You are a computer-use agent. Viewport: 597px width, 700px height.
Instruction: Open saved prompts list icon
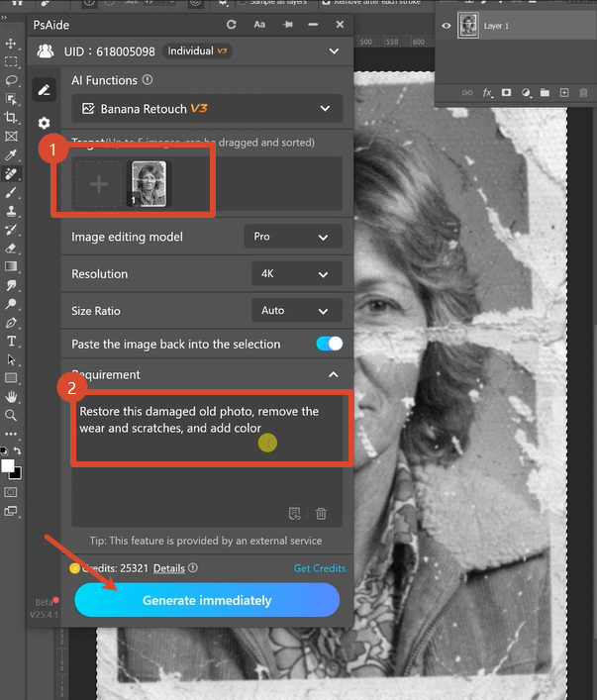point(295,514)
